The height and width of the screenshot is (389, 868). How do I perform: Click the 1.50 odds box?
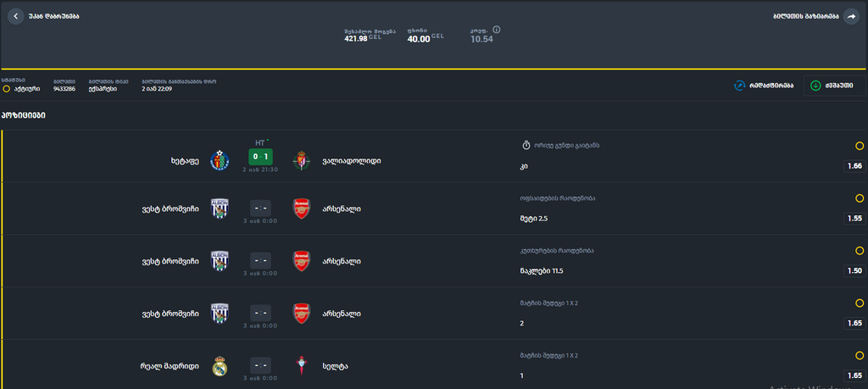[854, 270]
